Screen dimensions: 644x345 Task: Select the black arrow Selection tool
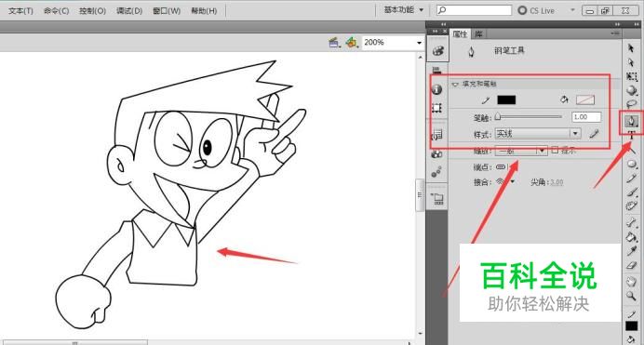(x=631, y=48)
